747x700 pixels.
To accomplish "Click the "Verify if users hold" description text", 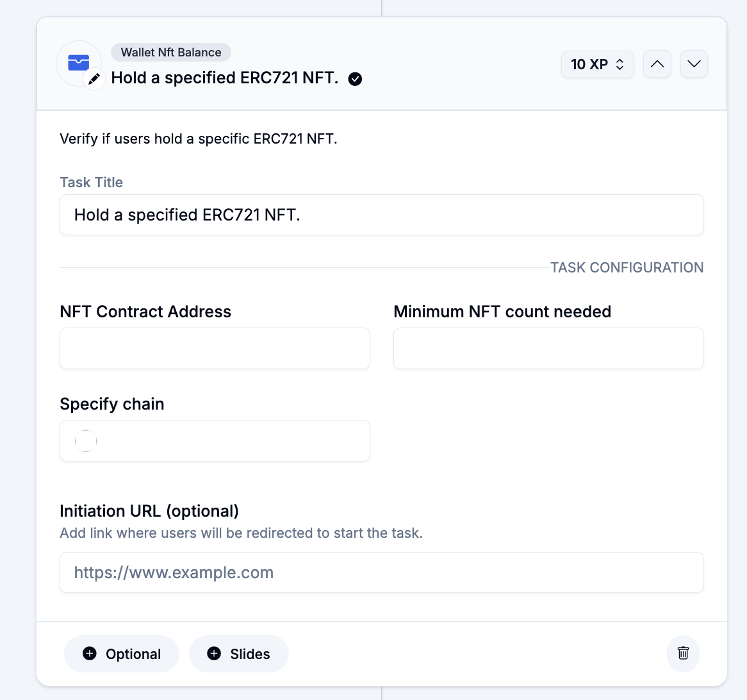I will pos(198,139).
